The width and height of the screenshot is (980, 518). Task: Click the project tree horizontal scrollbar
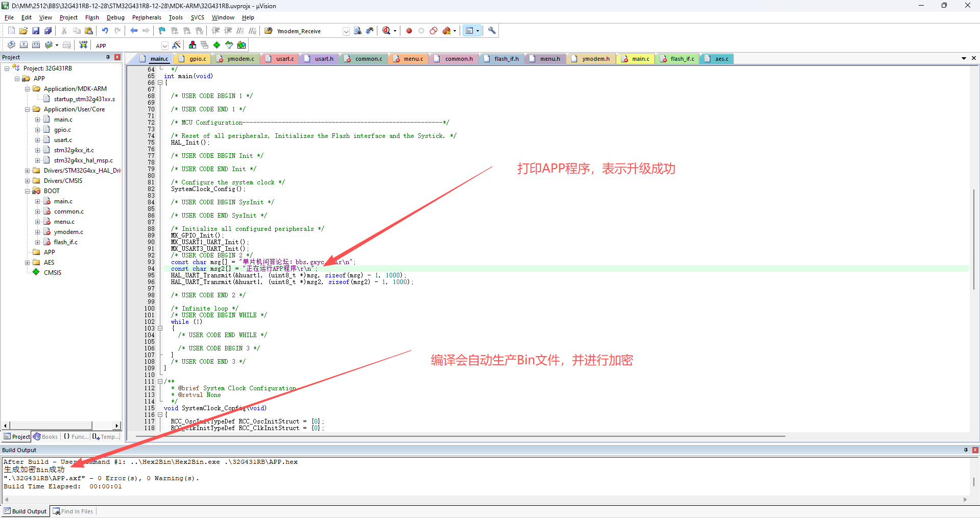51,426
